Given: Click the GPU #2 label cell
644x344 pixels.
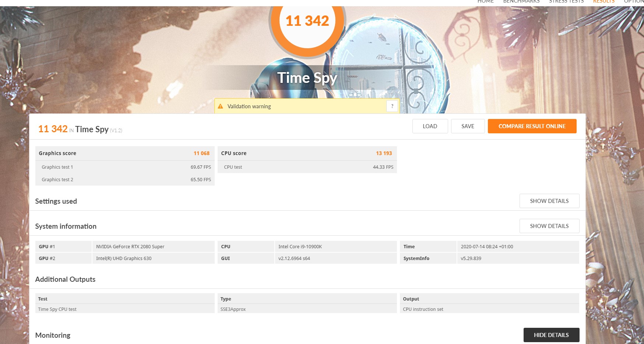Looking at the screenshot, I should [63, 259].
